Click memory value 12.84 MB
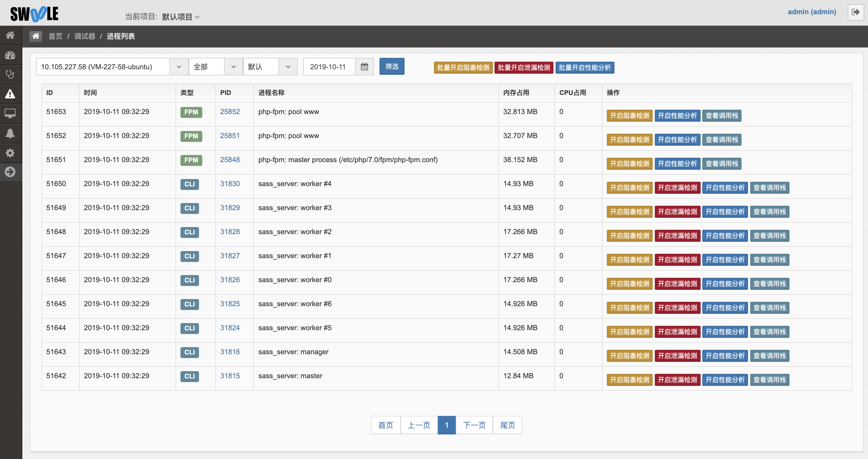The image size is (868, 459). pyautogui.click(x=518, y=375)
